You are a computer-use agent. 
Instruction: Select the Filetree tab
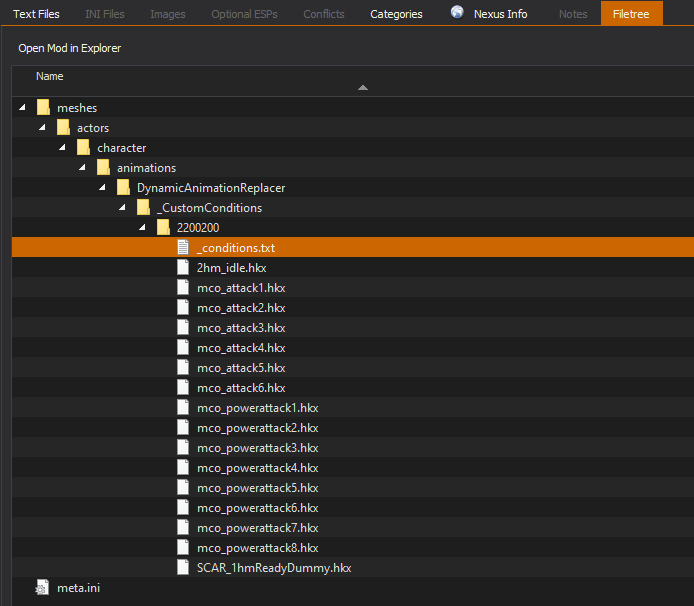(x=632, y=13)
